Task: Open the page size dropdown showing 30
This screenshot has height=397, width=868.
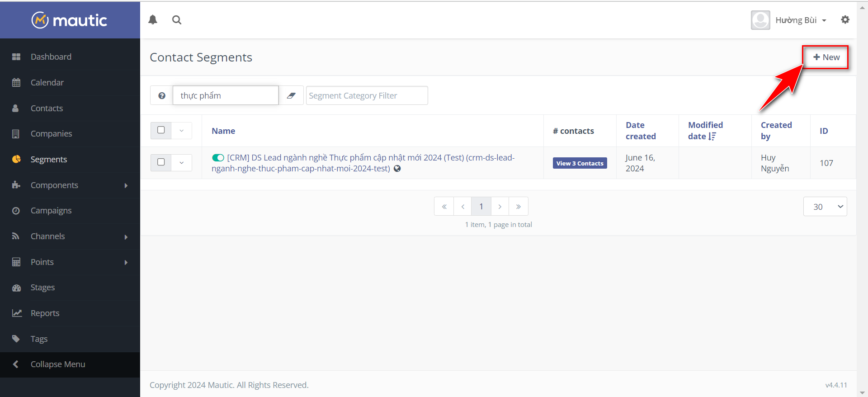Action: pyautogui.click(x=825, y=207)
